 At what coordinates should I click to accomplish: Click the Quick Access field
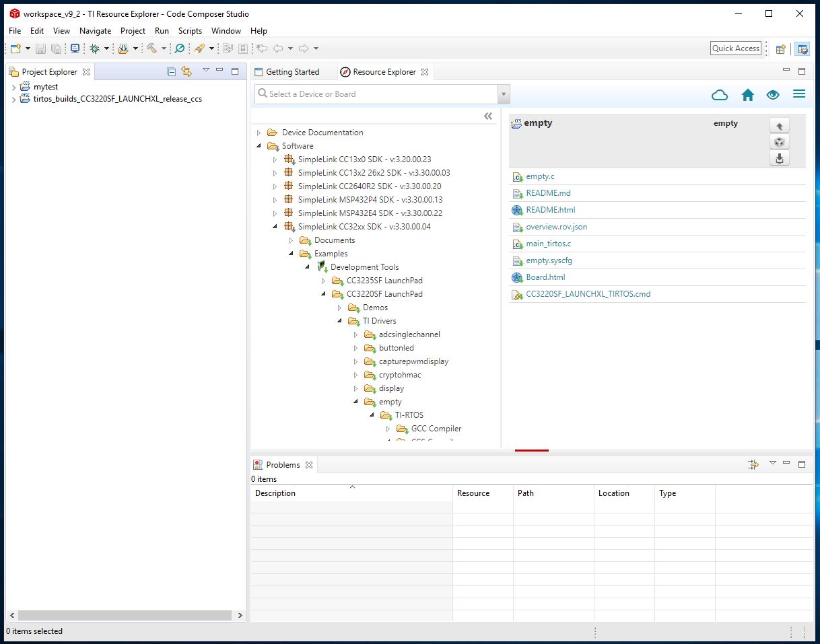[x=736, y=48]
